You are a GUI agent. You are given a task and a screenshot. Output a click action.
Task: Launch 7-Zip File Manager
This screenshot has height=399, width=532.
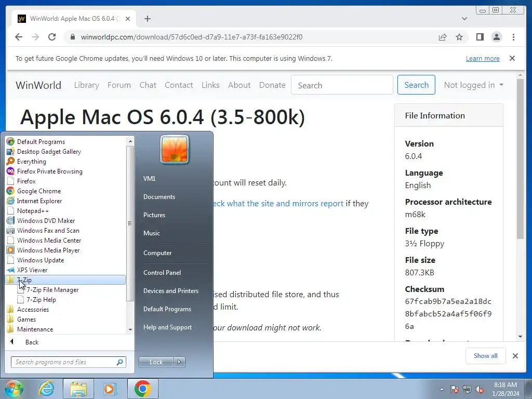coord(52,289)
